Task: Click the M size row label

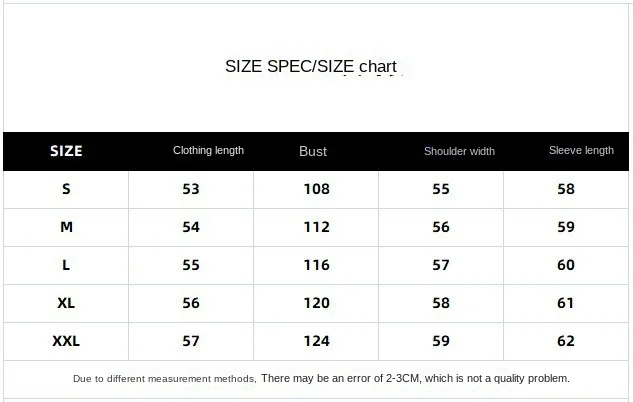Action: [x=66, y=227]
